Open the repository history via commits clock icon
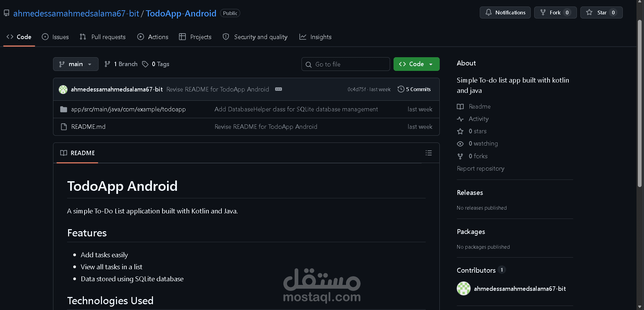The image size is (644, 310). coord(401,89)
